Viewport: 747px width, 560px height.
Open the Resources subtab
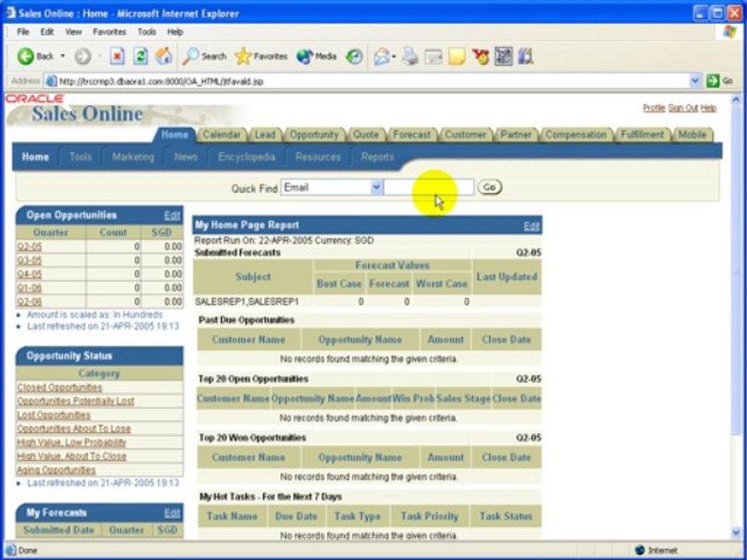click(317, 156)
